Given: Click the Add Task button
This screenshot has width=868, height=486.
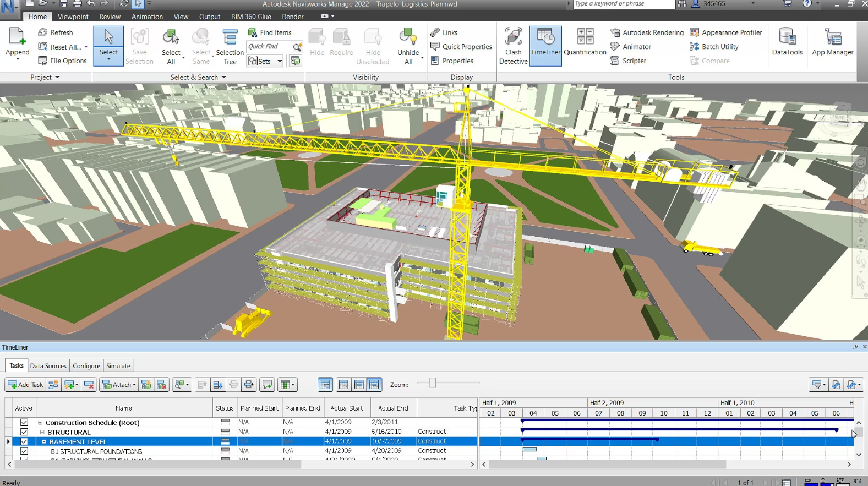Looking at the screenshot, I should coord(25,385).
